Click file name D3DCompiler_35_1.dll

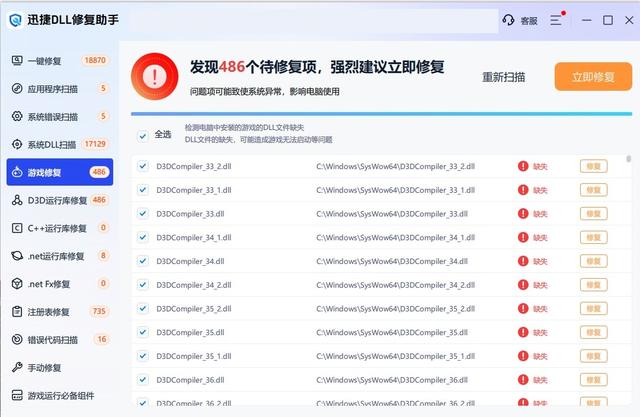pyautogui.click(x=194, y=356)
